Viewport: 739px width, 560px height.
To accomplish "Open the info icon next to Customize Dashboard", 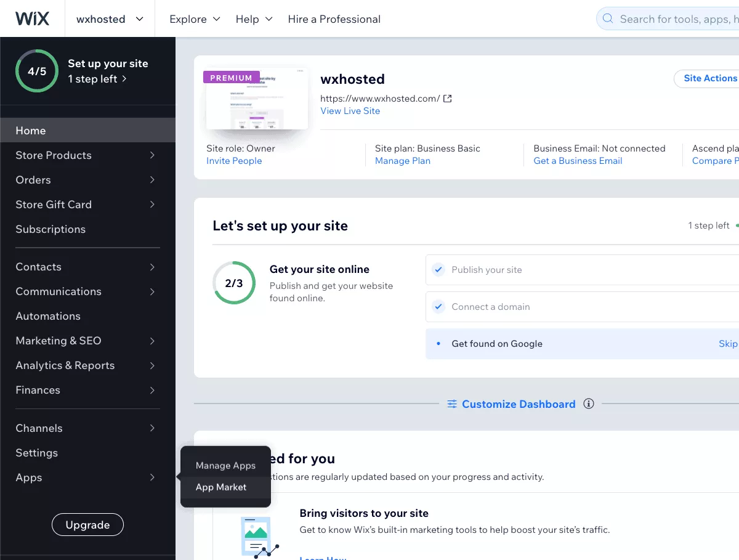I will tap(589, 404).
